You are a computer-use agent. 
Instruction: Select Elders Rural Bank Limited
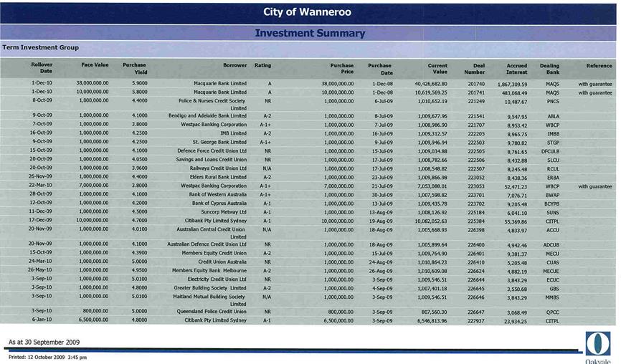(218, 177)
